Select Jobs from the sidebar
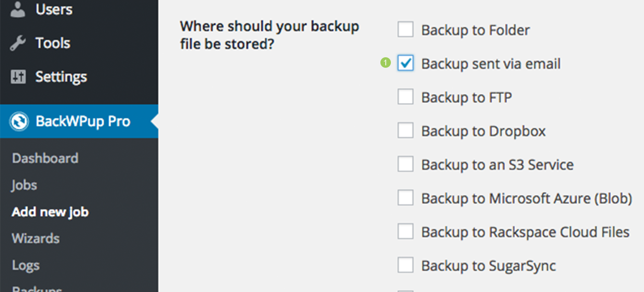This screenshot has height=292, width=644. pos(24,185)
